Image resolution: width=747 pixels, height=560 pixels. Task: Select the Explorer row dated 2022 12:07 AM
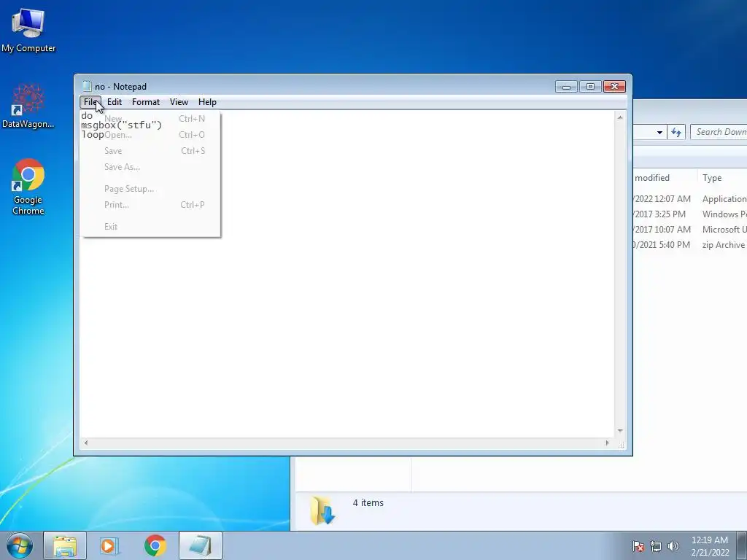[x=690, y=199]
